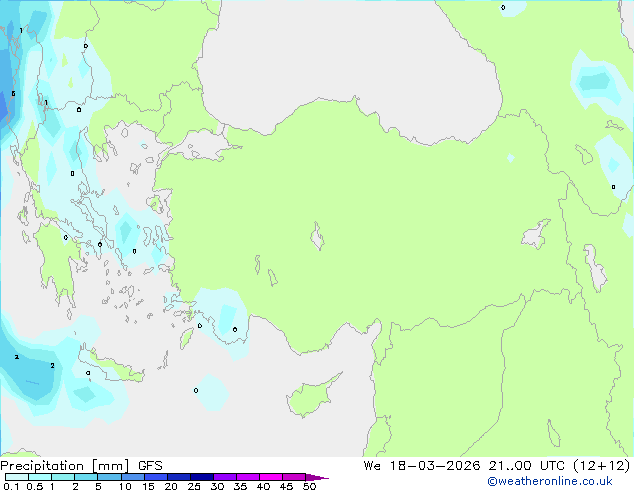Pick the palest legend swatch between 0.1 and 0.5
Image resolution: width=634 pixels, height=490 pixels.
(x=17, y=477)
